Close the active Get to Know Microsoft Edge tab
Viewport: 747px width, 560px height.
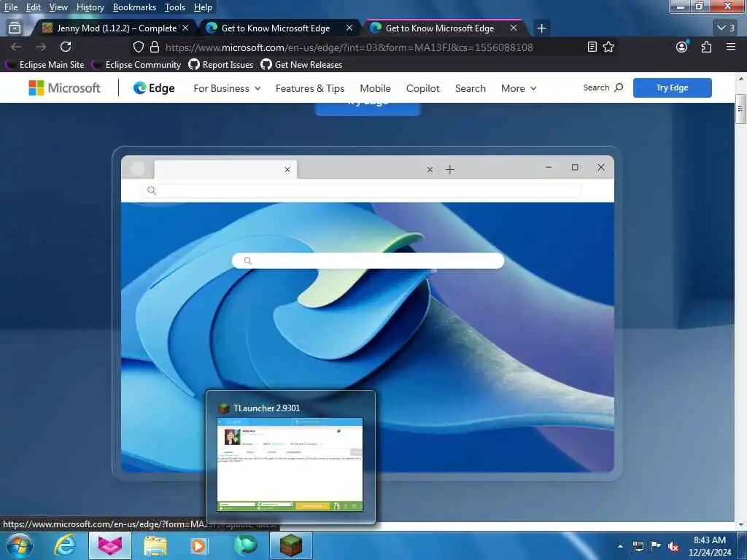point(513,28)
